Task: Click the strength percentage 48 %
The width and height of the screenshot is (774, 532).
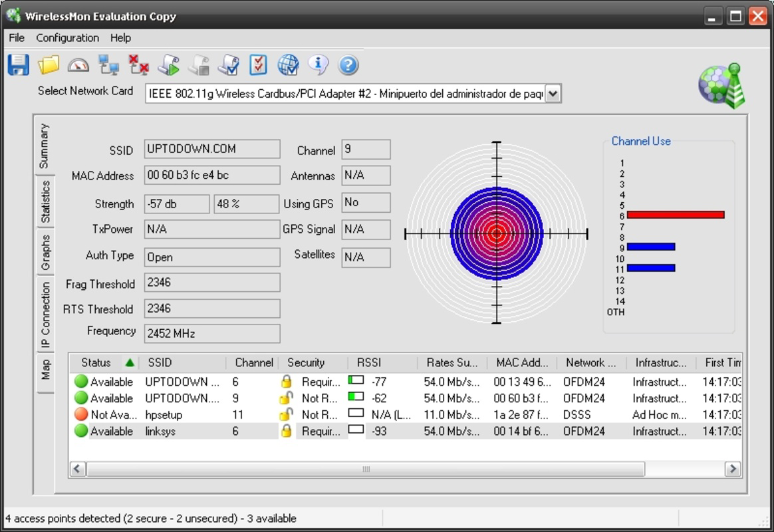Action: 246,203
